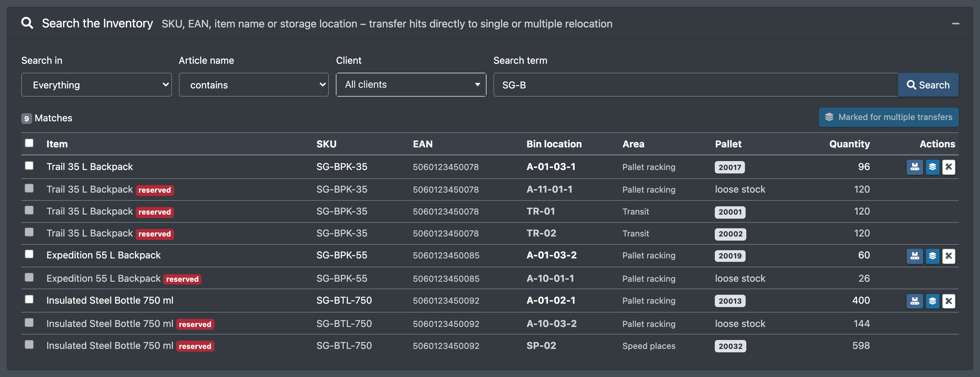
Task: Click the Item column header
Action: [57, 144]
